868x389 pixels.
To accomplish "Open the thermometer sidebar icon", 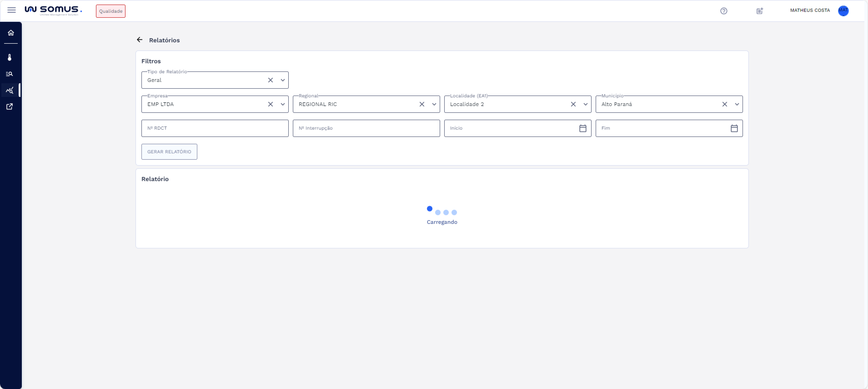I will 10,57.
